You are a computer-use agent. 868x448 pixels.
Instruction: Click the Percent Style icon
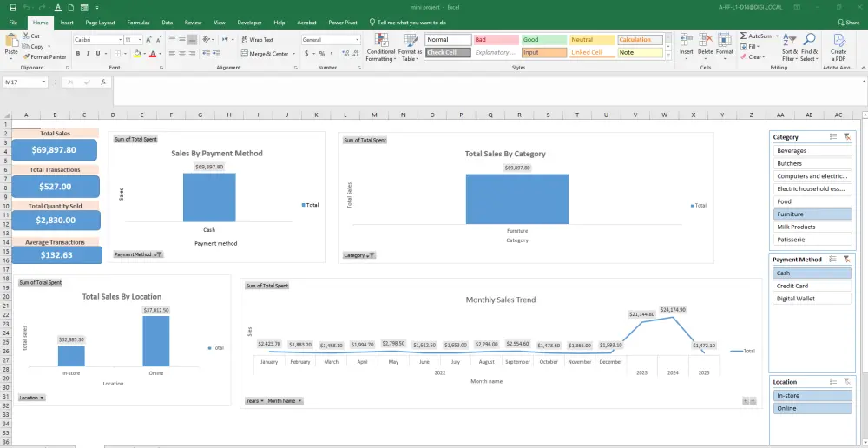322,54
